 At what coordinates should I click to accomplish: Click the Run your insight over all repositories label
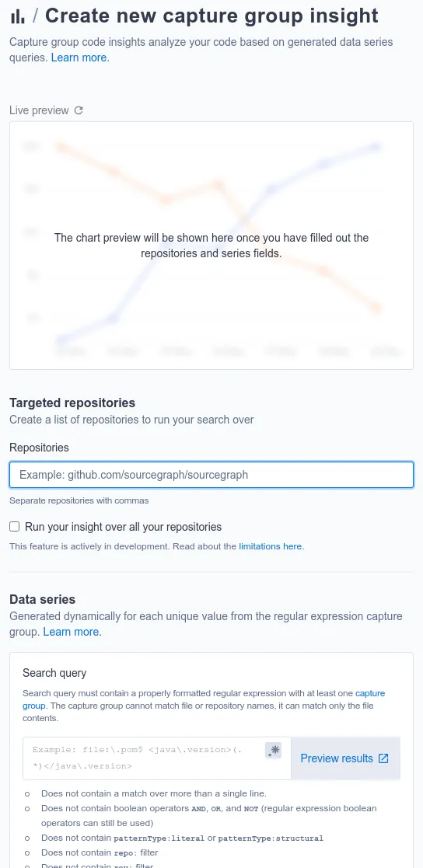(123, 526)
